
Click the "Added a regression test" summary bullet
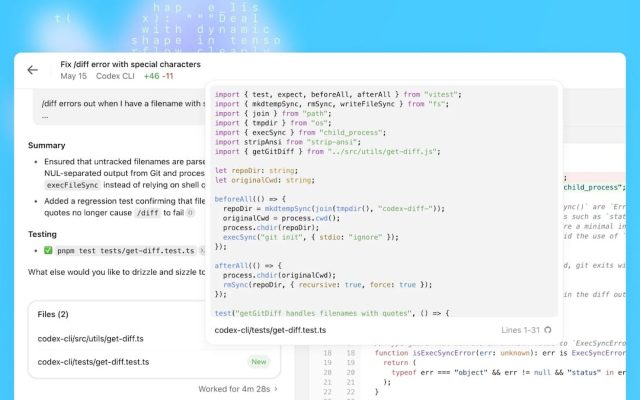click(x=124, y=207)
